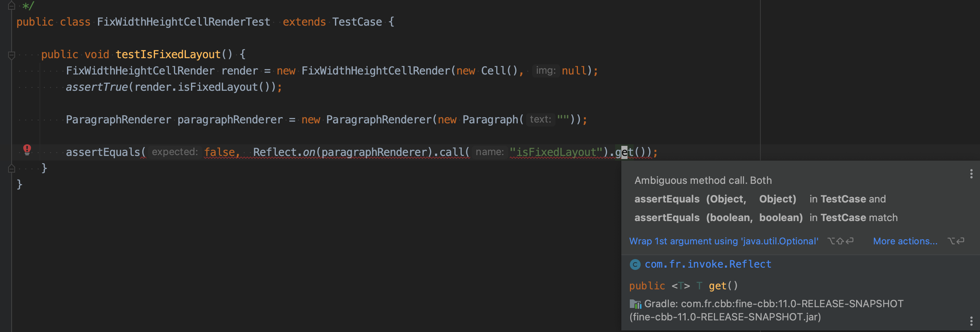Click the testIsFixedLayout method name
Screen dimensions: 980x332
point(168,55)
